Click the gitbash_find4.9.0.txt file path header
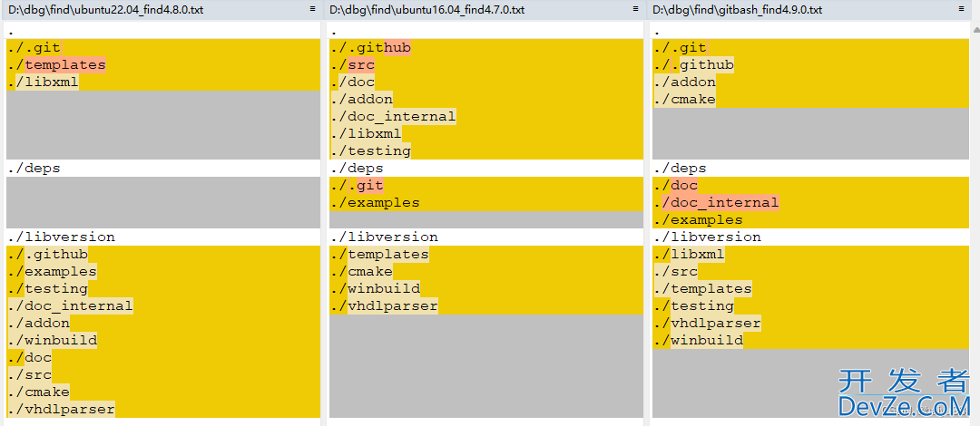This screenshot has height=426, width=980. pyautogui.click(x=738, y=9)
